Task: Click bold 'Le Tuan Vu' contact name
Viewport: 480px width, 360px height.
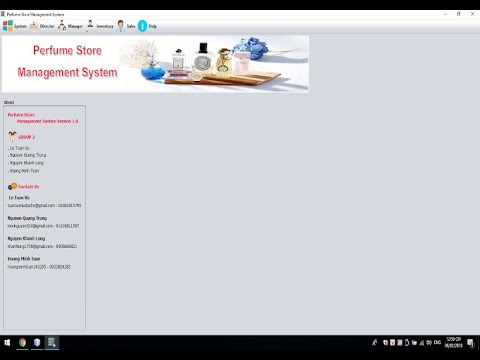Action: [x=19, y=198]
